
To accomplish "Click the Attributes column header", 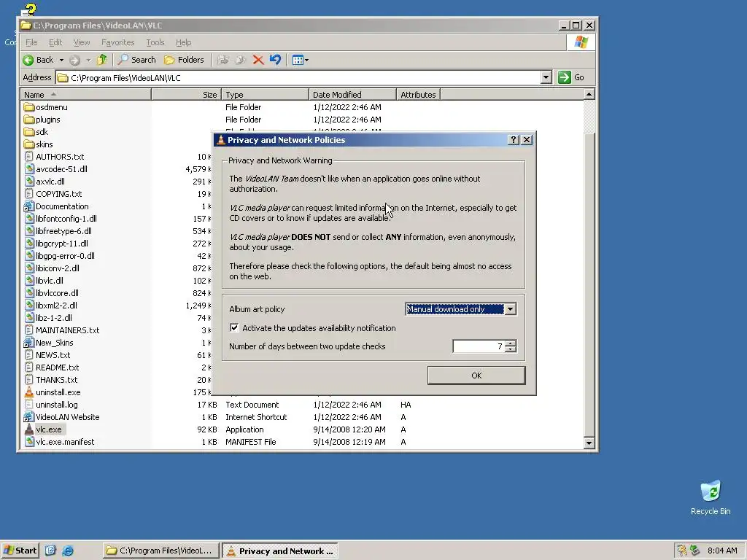I will (x=418, y=95).
